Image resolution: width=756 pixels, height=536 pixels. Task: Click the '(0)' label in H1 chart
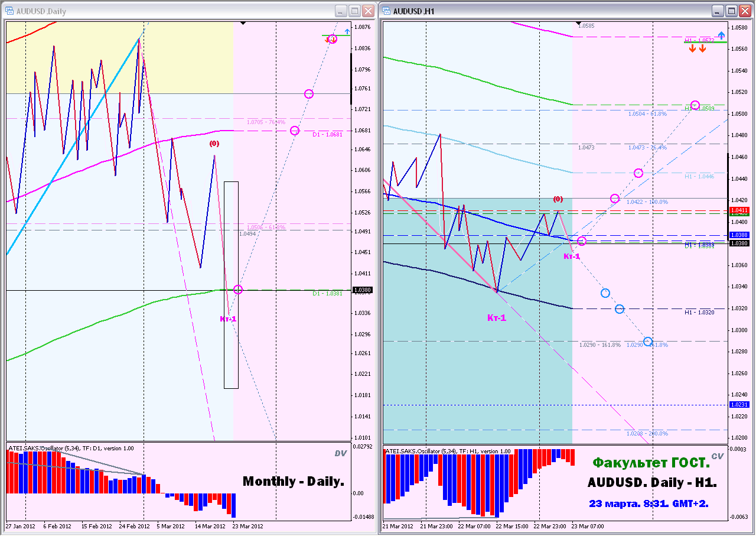(x=559, y=199)
